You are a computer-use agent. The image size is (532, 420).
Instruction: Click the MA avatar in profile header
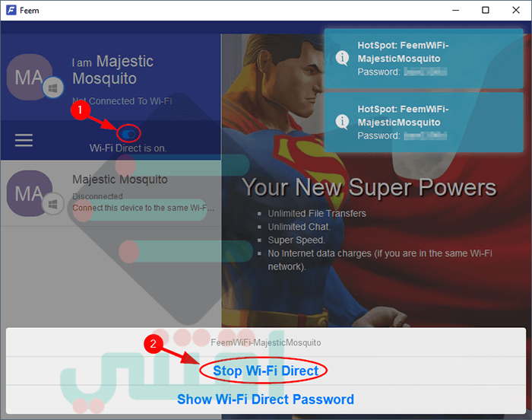pyautogui.click(x=29, y=77)
